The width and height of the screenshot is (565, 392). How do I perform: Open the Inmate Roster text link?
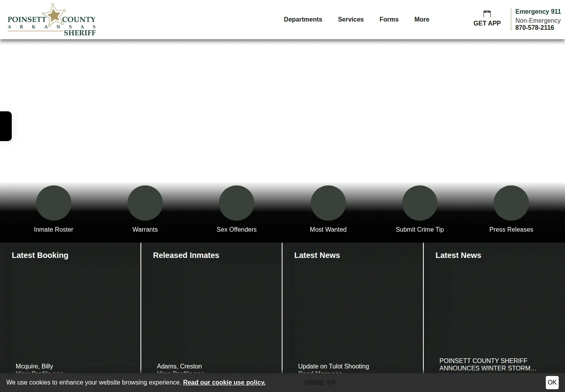[x=54, y=230]
